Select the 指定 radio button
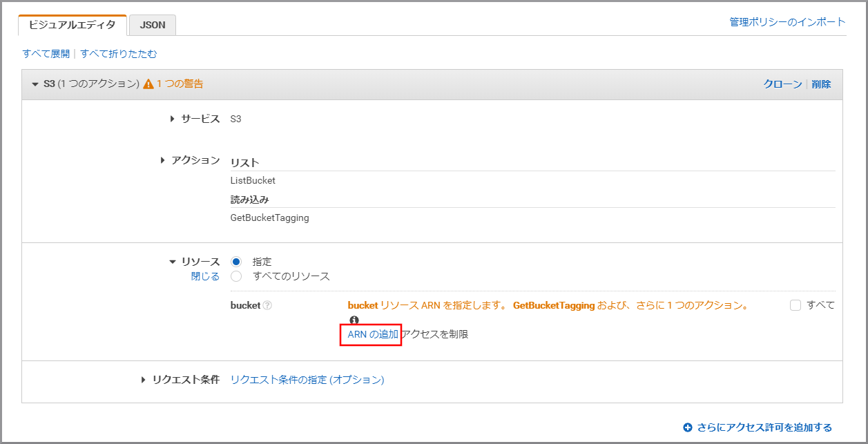 click(x=236, y=262)
